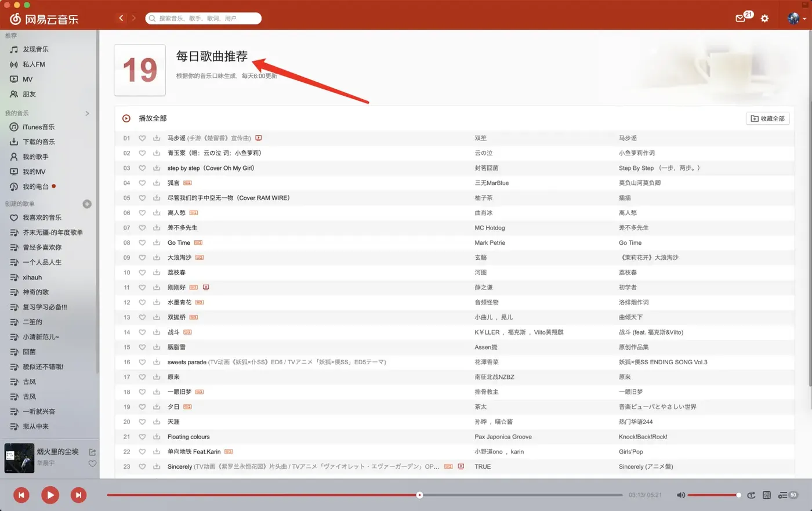Like the song 原来

[x=142, y=377]
